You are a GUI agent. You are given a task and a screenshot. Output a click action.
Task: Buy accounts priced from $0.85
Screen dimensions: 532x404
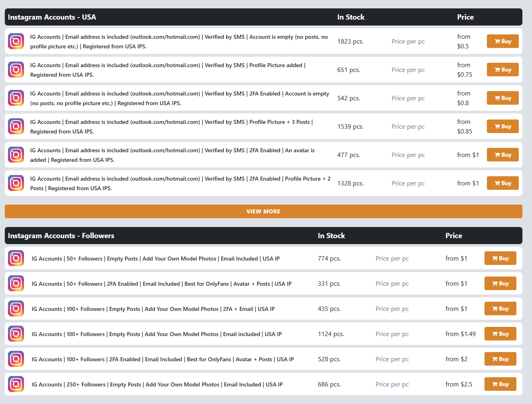click(x=502, y=126)
